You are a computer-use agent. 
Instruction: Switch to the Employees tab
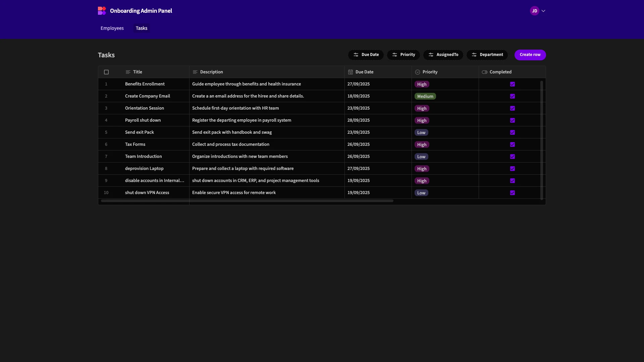(x=112, y=28)
